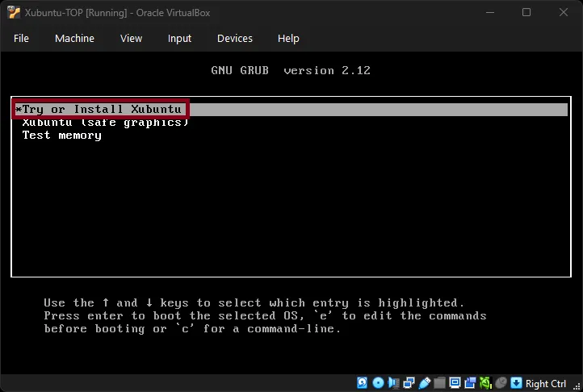Open the Devices menu
Viewport: 583px width, 392px height.
pyautogui.click(x=235, y=38)
